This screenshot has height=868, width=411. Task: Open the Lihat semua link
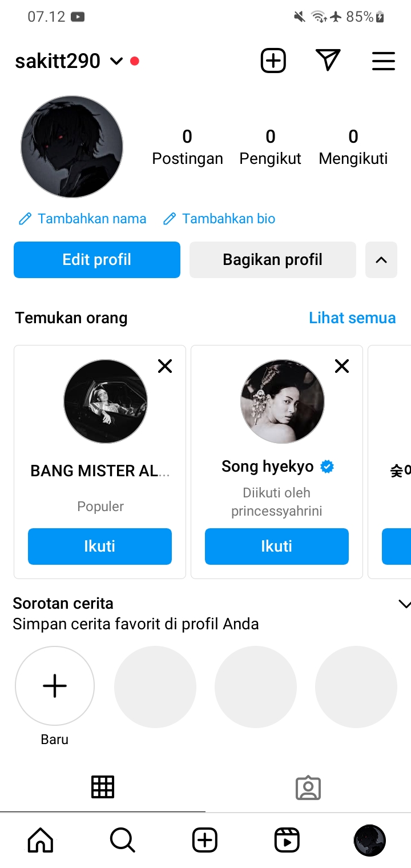pos(352,318)
